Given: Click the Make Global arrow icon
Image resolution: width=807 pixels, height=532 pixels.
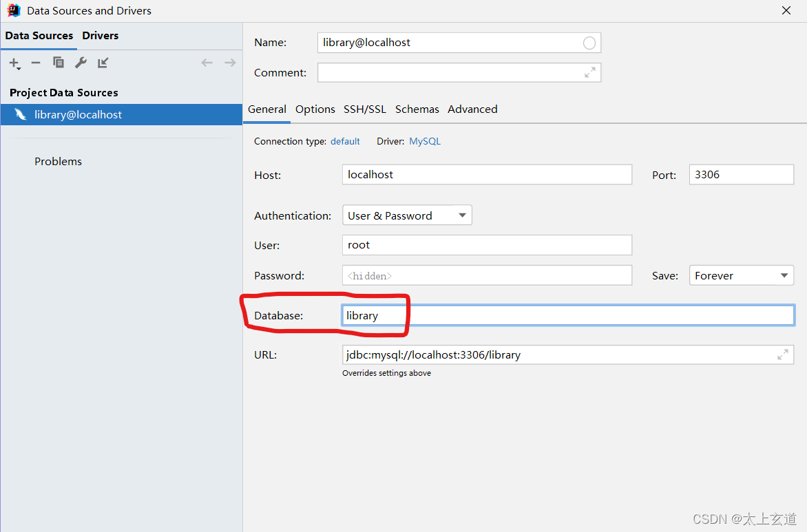Looking at the screenshot, I should click(103, 63).
